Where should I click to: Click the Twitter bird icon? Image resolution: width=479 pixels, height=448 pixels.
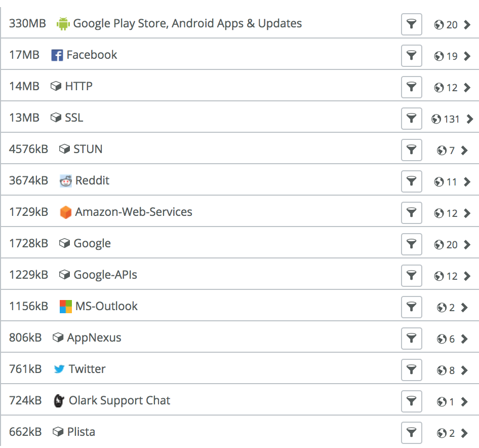pos(59,369)
